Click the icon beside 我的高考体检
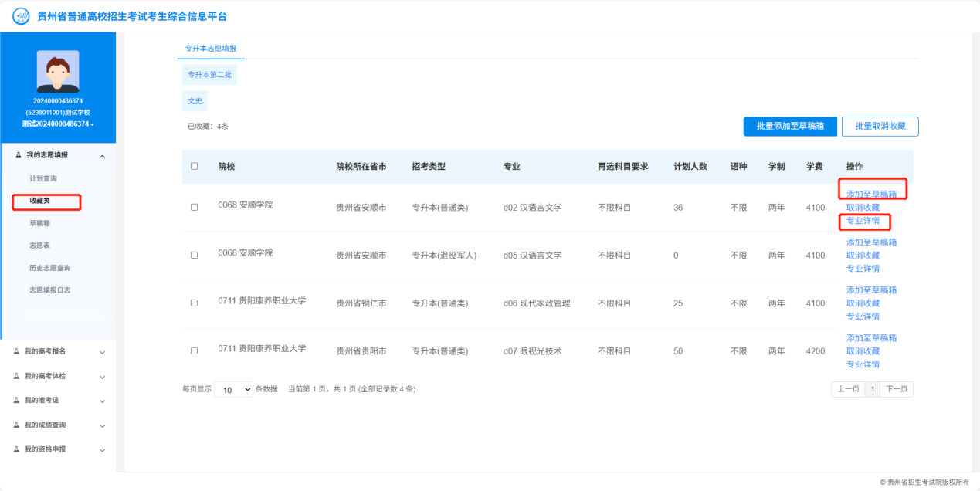The image size is (980, 491). [x=17, y=376]
